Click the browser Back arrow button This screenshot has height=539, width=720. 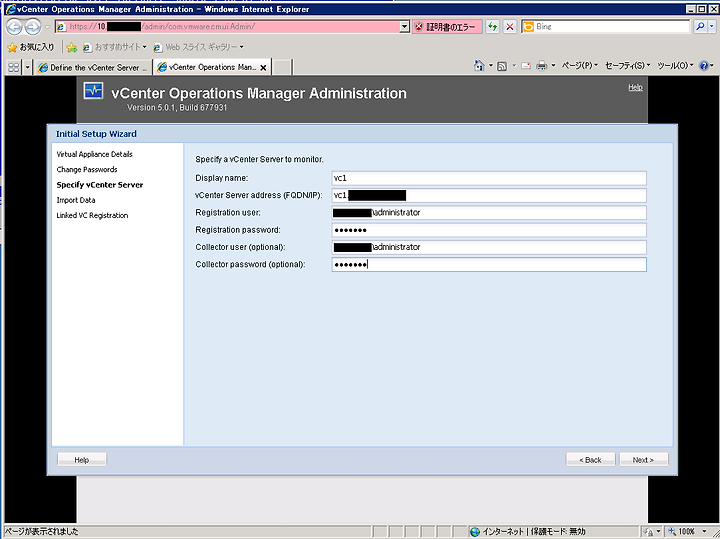point(14,27)
